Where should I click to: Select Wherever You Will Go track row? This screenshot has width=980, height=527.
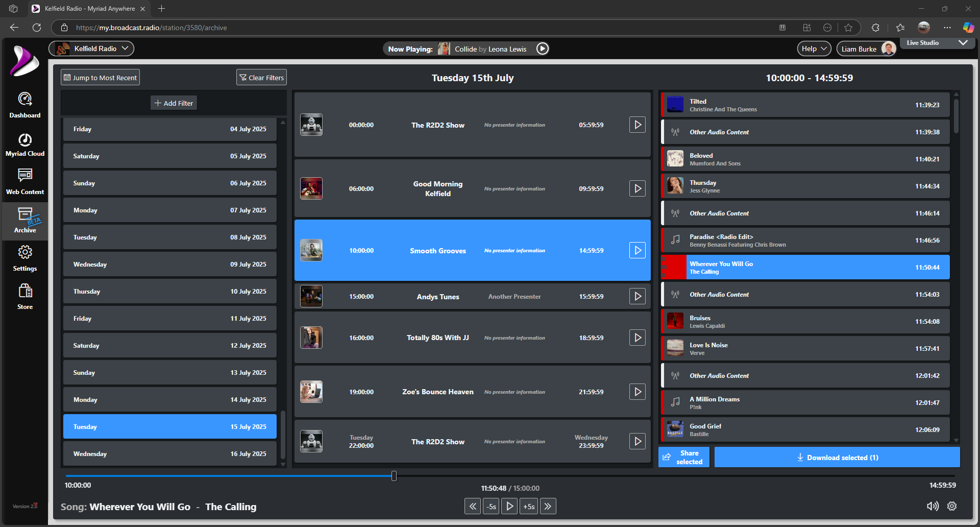tap(805, 267)
